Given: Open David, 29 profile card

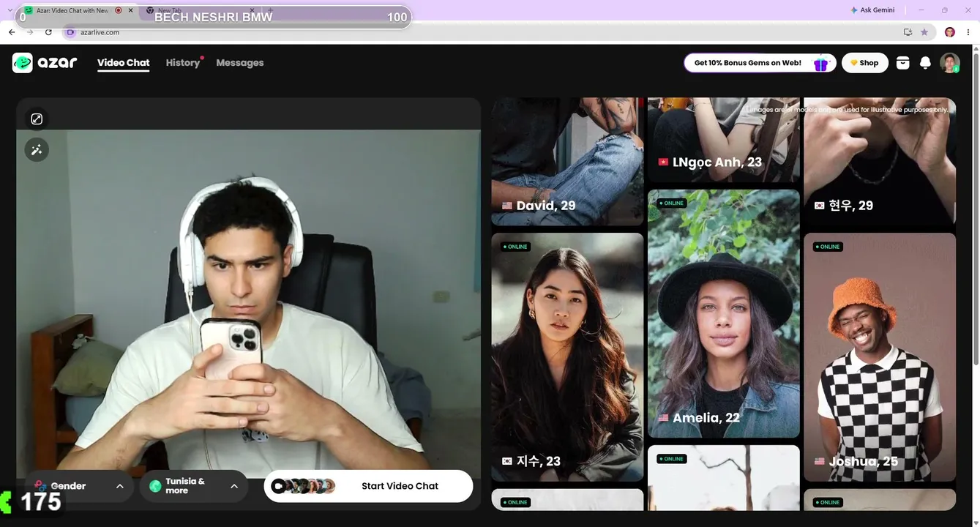Looking at the screenshot, I should point(567,162).
